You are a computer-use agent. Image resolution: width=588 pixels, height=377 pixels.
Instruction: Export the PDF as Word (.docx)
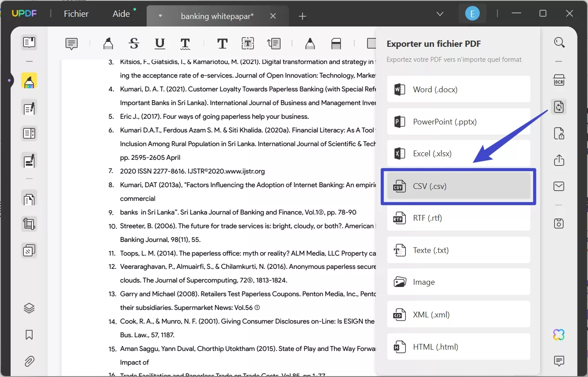pos(459,89)
